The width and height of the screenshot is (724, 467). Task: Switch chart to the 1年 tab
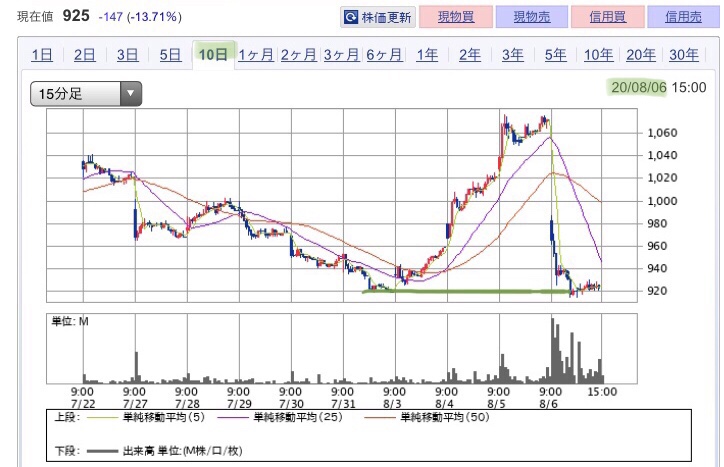(427, 55)
